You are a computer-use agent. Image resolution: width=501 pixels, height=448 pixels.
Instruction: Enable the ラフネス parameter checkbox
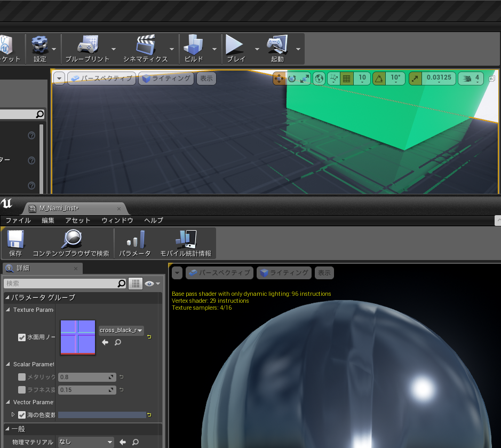click(x=22, y=390)
